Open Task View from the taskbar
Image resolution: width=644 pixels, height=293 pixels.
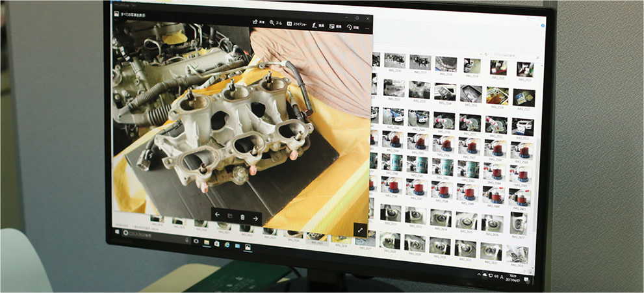196,241
